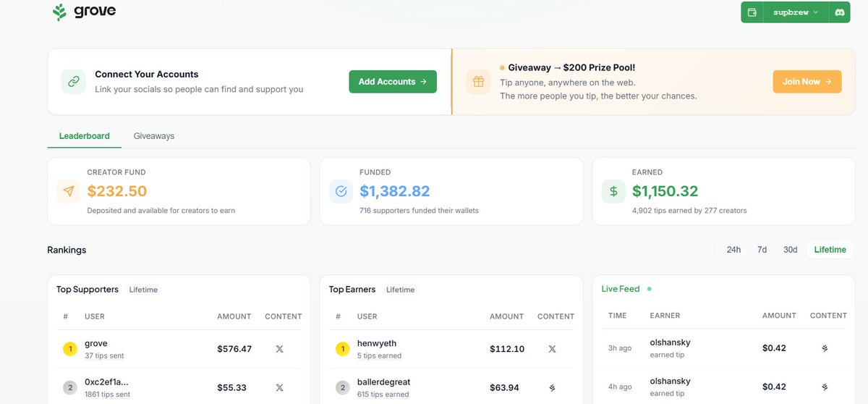Click the $1,382.82 funded amount
Screen dimensions: 868x404
pos(395,191)
